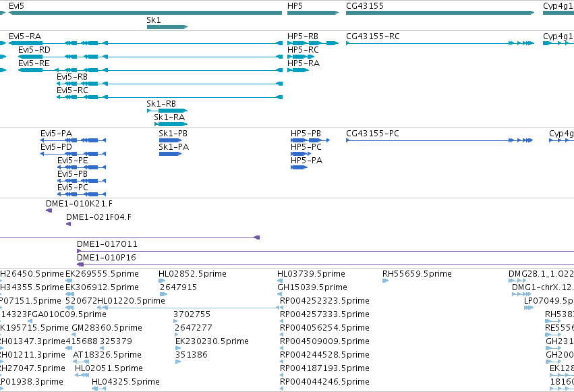This screenshot has height=392, width=574.
Task: Select feature 2647277
Action: (194, 329)
